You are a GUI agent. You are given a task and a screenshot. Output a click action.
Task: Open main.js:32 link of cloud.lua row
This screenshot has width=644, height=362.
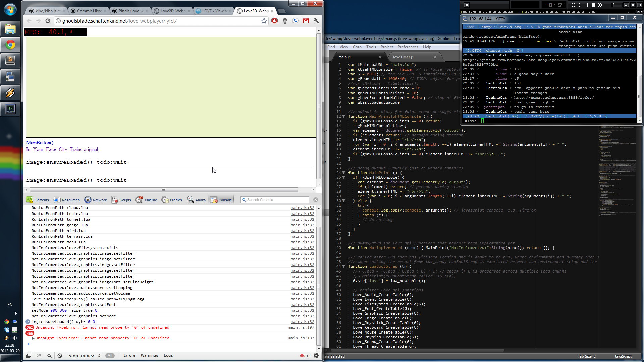pos(302,208)
